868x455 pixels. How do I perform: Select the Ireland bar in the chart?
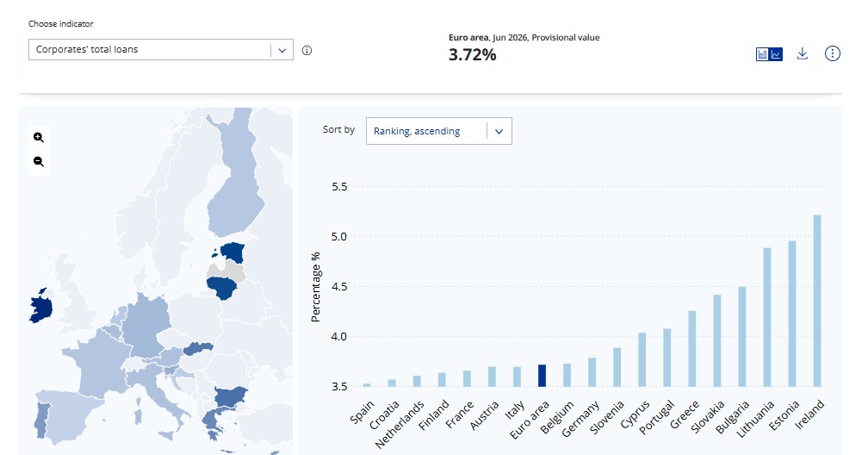point(816,301)
